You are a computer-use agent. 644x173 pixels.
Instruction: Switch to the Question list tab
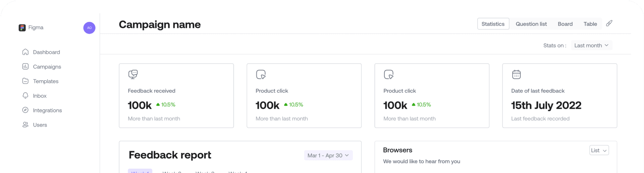(531, 24)
